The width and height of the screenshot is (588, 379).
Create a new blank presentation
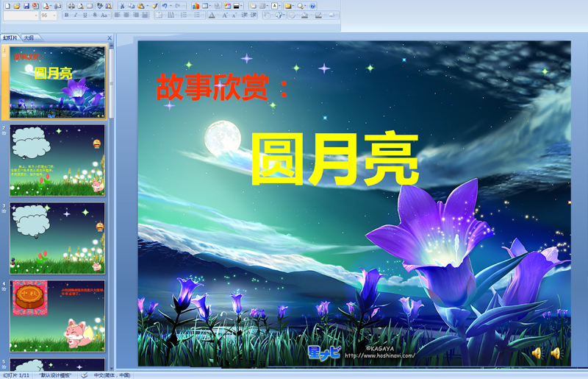pyautogui.click(x=7, y=6)
